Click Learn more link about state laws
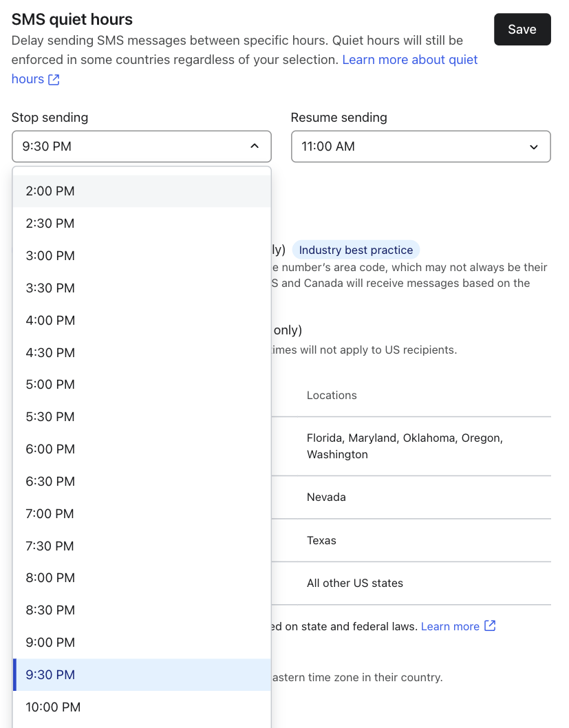Image resolution: width=569 pixels, height=728 pixels. click(x=450, y=626)
